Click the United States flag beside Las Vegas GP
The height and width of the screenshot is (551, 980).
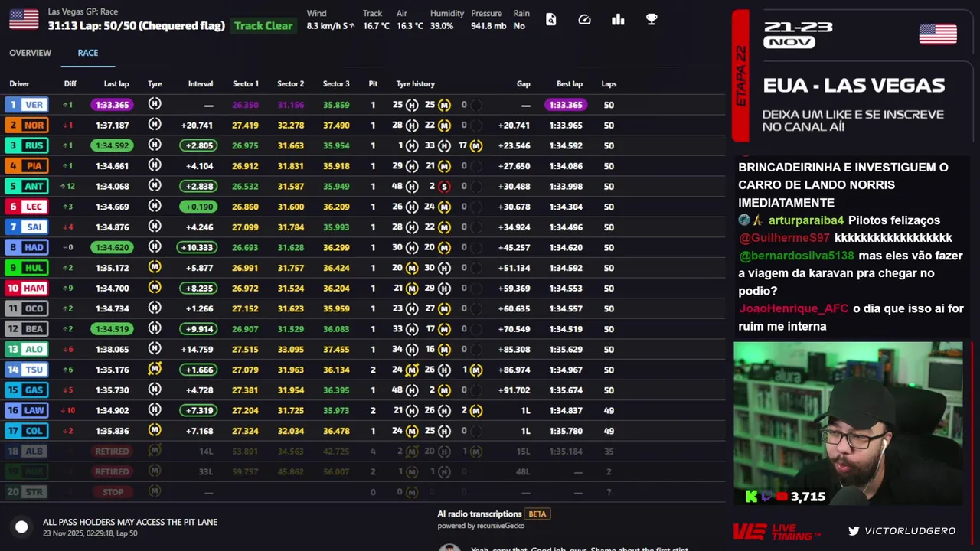click(24, 19)
